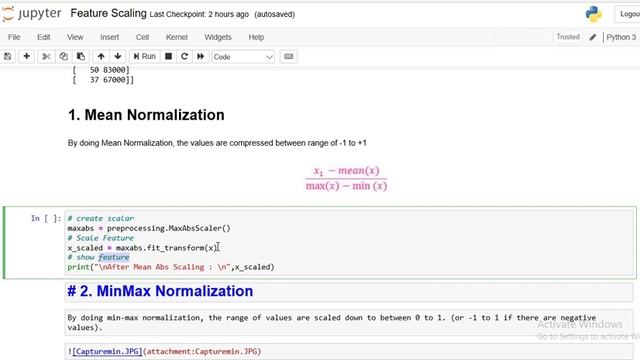Restart the kernel
Viewport: 640px width, 360px height.
[x=184, y=56]
